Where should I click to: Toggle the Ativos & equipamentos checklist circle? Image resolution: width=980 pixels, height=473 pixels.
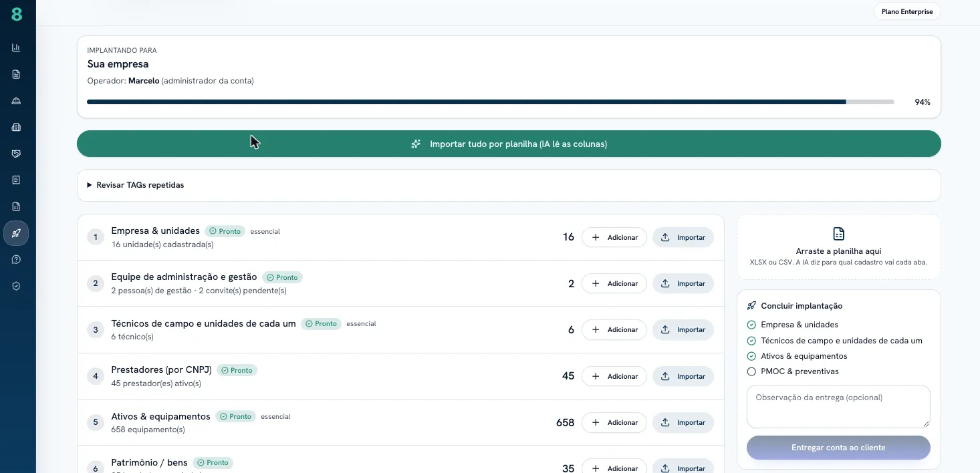pyautogui.click(x=751, y=356)
